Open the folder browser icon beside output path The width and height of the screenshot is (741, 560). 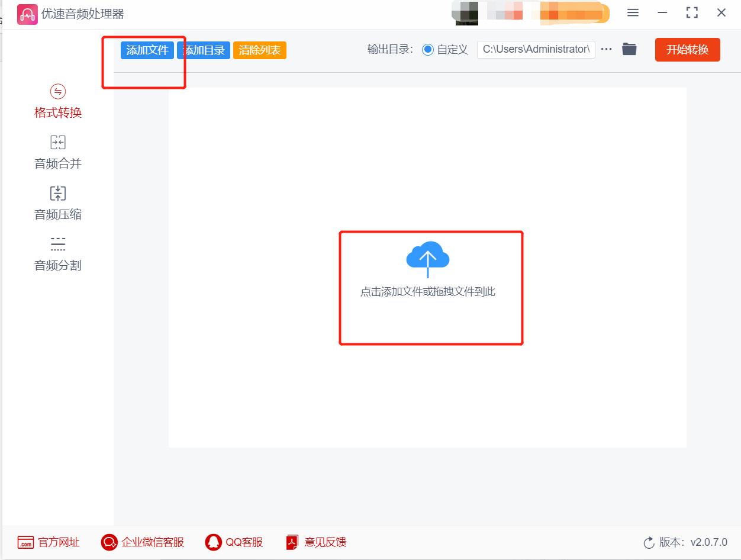coord(629,50)
